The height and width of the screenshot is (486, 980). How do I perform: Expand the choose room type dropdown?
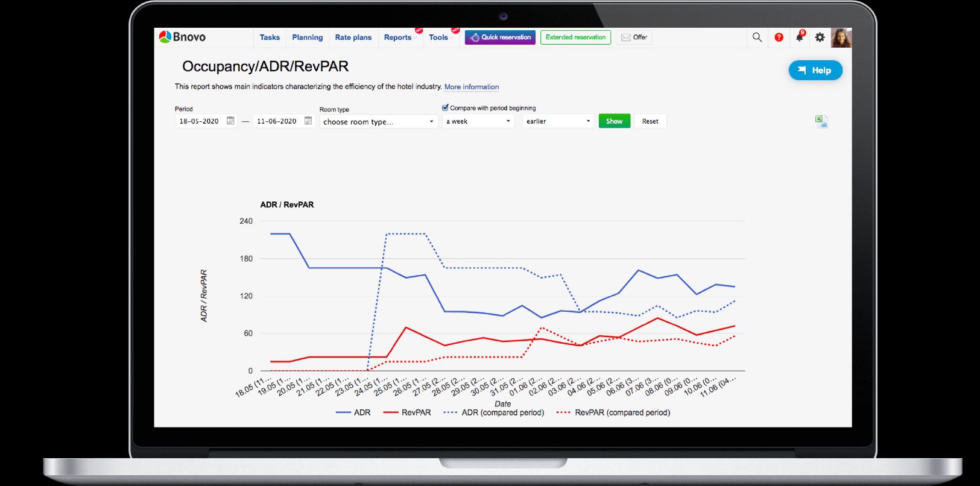click(378, 122)
